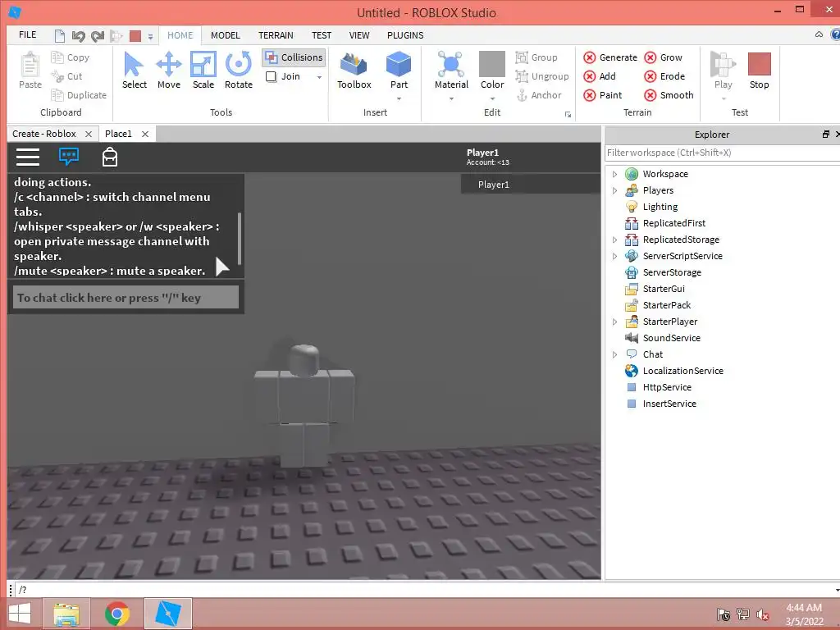Select ReplicatedFirst in Explorer

(x=674, y=223)
